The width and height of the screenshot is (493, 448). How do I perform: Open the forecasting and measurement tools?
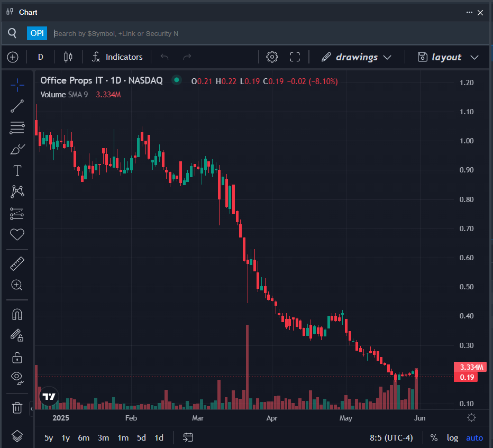(x=17, y=214)
